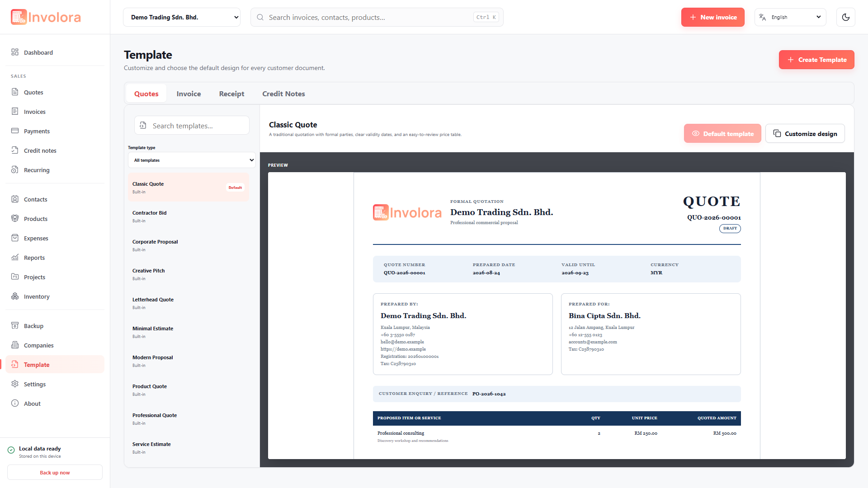Click the Local data ready check icon
868x488 pixels.
coord(11,450)
